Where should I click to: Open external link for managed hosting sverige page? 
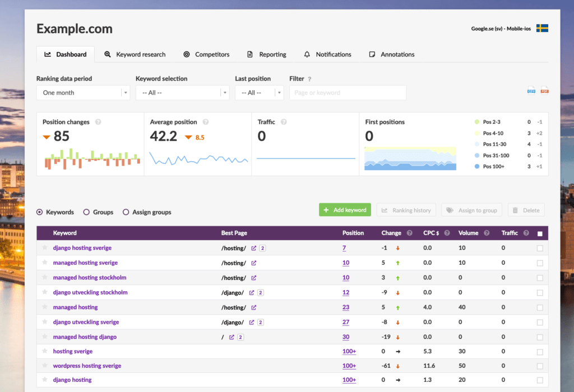coord(253,263)
